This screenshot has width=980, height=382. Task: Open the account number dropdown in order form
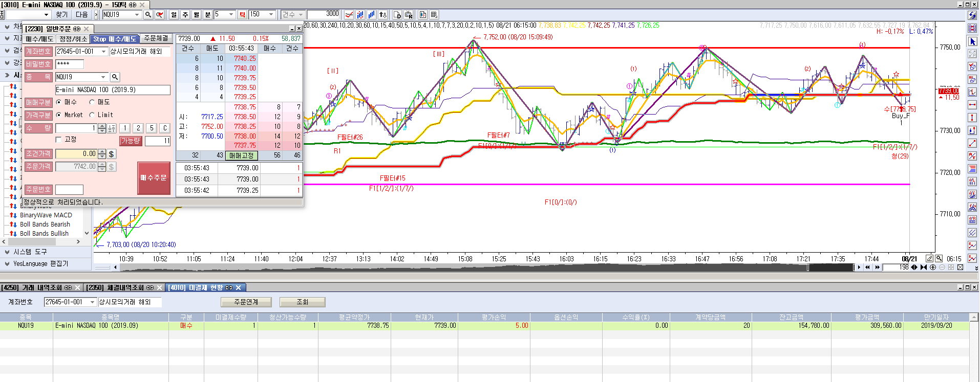pos(103,52)
